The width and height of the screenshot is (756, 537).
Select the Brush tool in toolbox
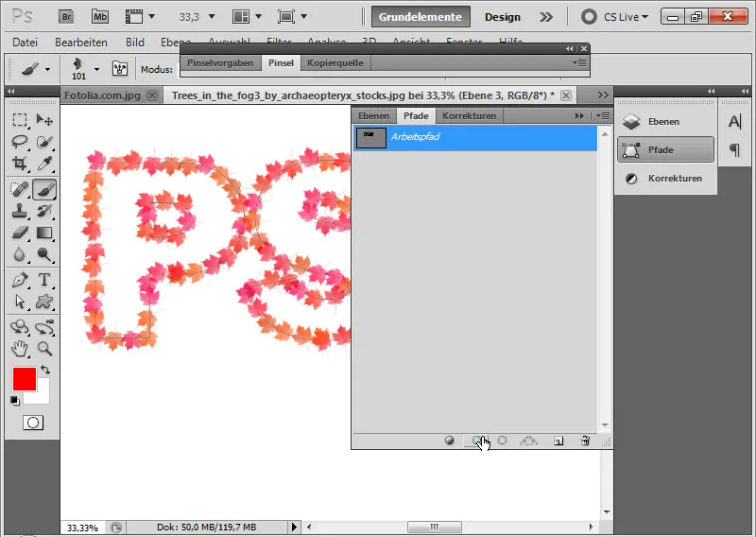[44, 189]
